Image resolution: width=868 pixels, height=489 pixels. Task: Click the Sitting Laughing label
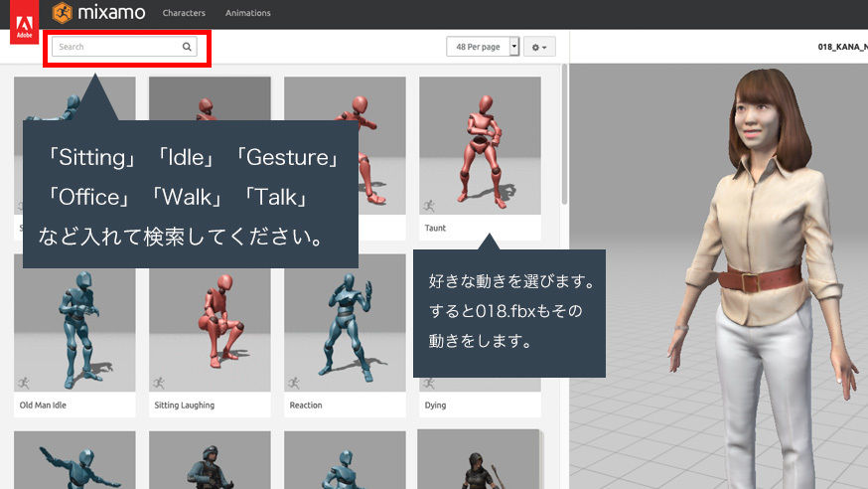(185, 406)
